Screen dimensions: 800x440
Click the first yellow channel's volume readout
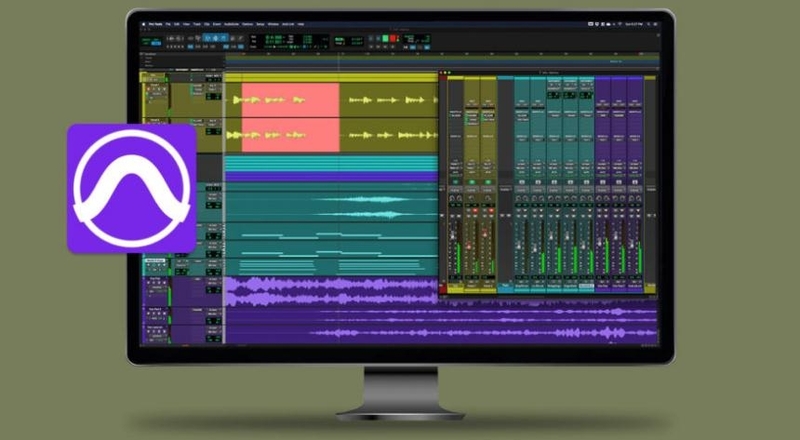(468, 277)
